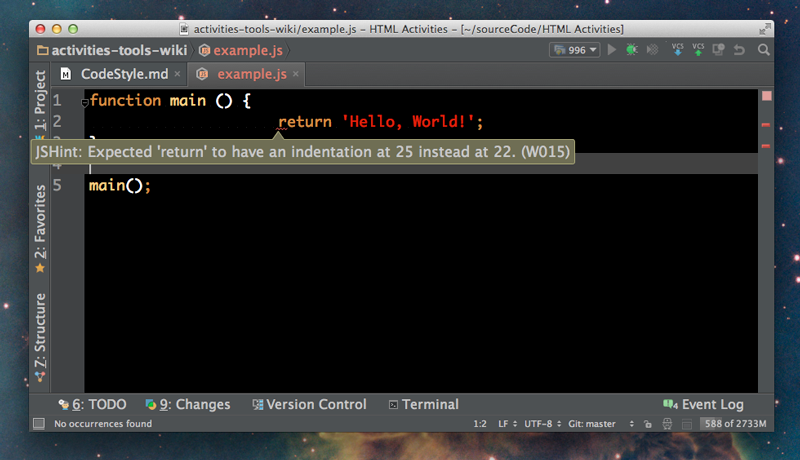Collapse the main function fold marker

click(85, 103)
